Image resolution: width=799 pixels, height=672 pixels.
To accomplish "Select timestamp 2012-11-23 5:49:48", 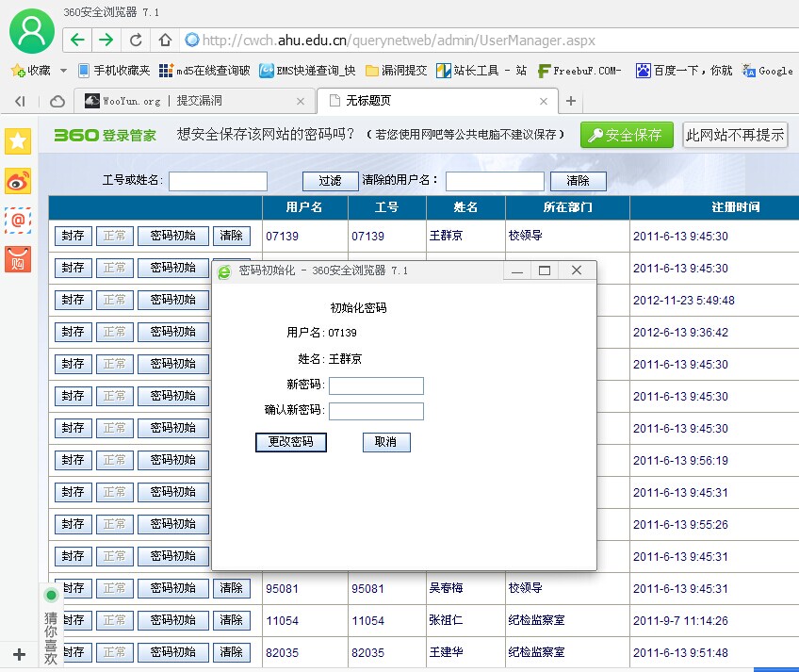I will [684, 301].
